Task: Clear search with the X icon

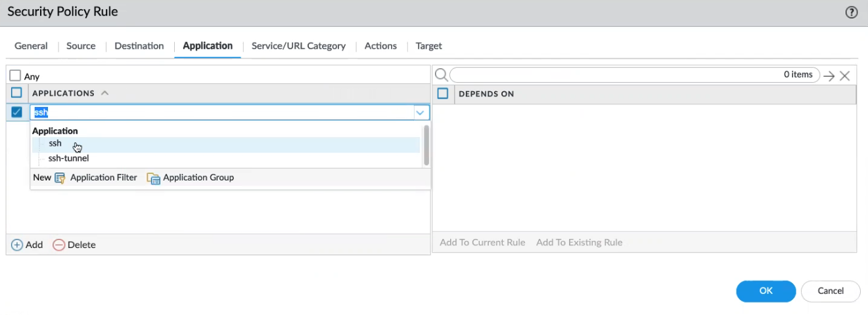Action: coord(845,76)
